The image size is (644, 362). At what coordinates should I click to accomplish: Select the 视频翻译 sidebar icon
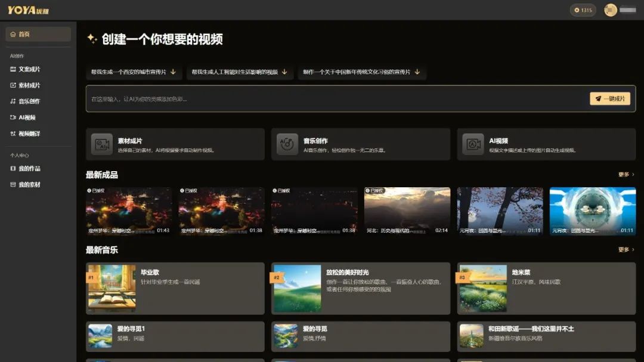[13, 134]
